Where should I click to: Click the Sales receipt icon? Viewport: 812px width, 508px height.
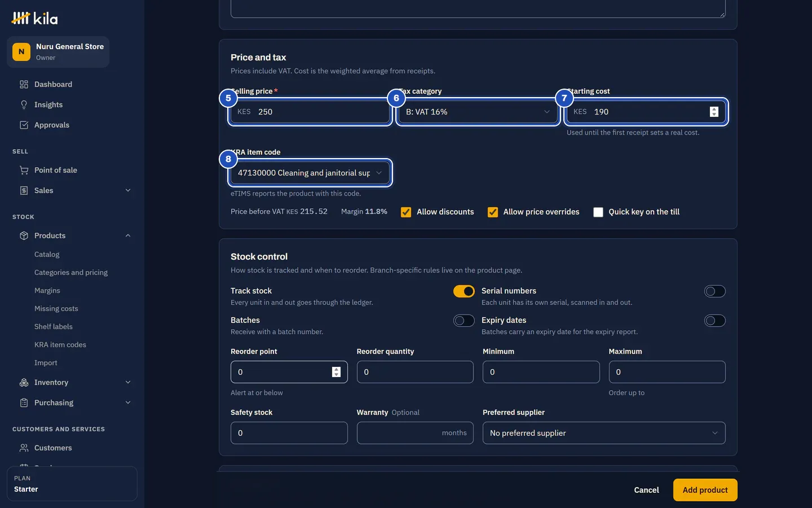[24, 190]
